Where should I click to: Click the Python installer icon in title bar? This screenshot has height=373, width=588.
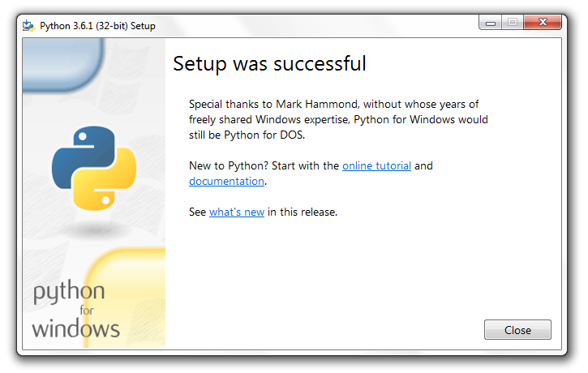coord(28,25)
